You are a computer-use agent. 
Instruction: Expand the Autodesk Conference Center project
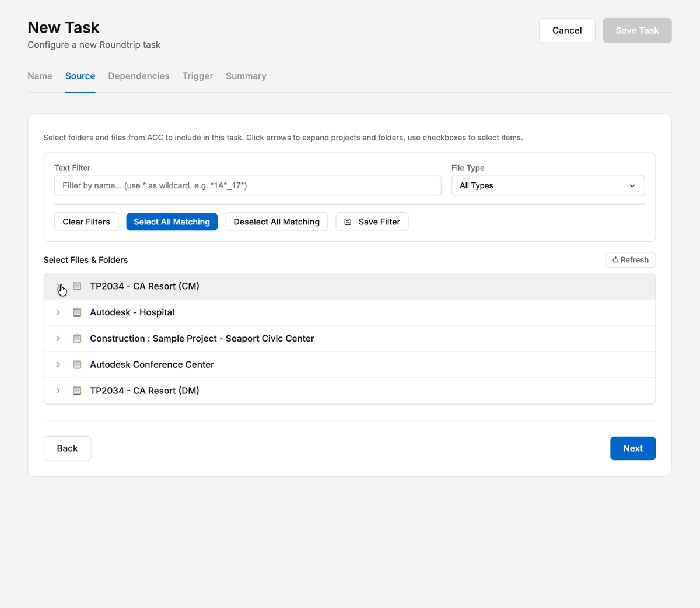(58, 365)
